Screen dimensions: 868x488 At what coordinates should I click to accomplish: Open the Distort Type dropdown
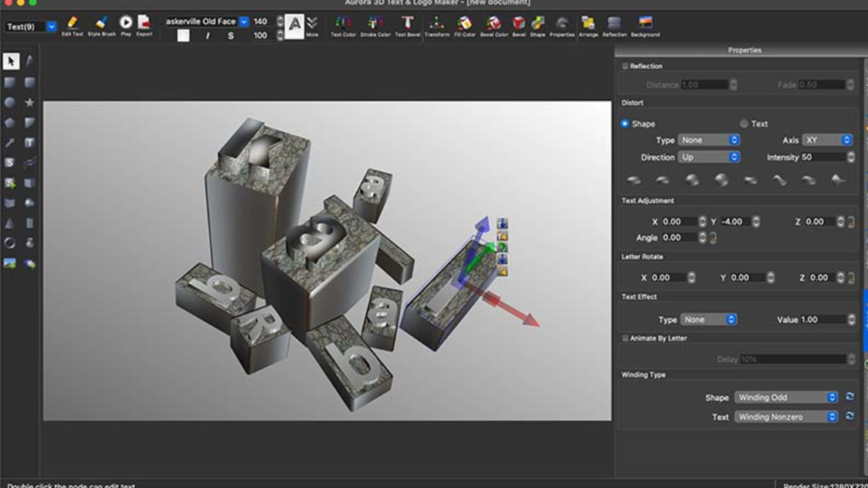(709, 140)
